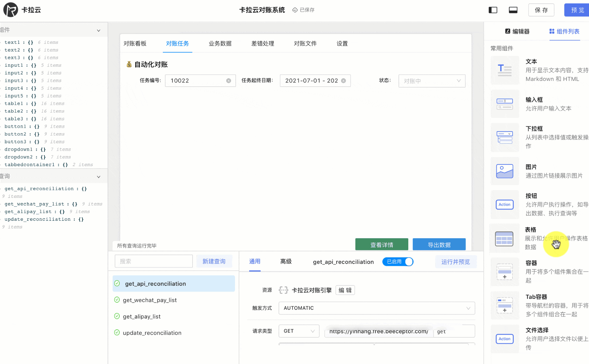
Task: Select the 输入框 input component icon
Action: [x=504, y=104]
